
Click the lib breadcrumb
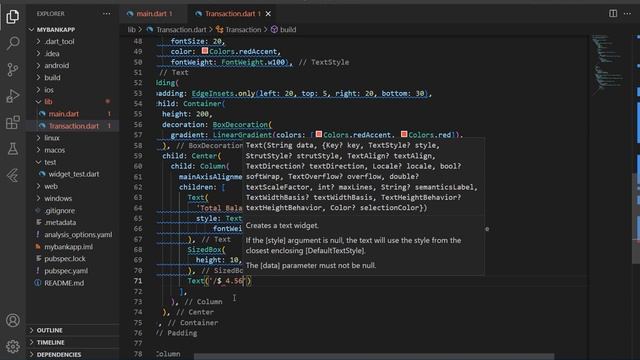click(x=131, y=29)
